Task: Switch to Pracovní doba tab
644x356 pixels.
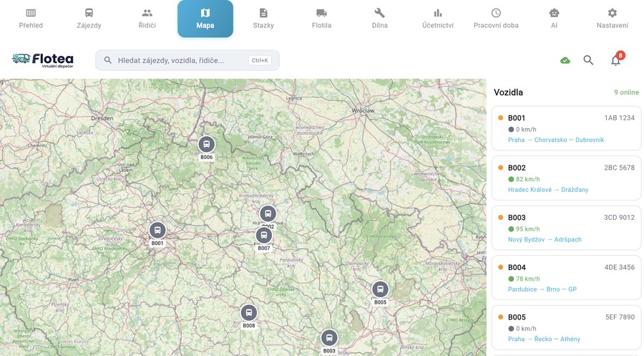Action: (496, 19)
